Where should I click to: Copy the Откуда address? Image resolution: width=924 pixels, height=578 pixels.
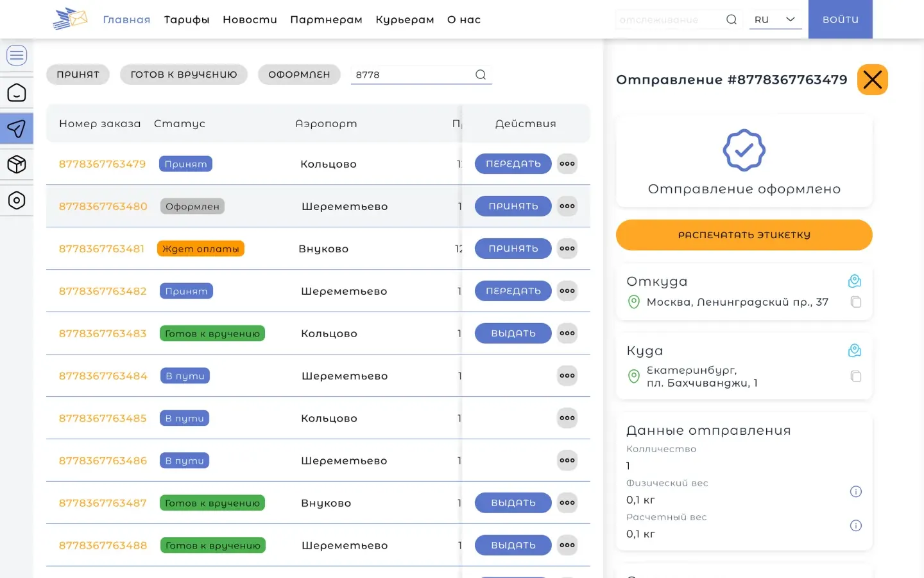point(856,302)
